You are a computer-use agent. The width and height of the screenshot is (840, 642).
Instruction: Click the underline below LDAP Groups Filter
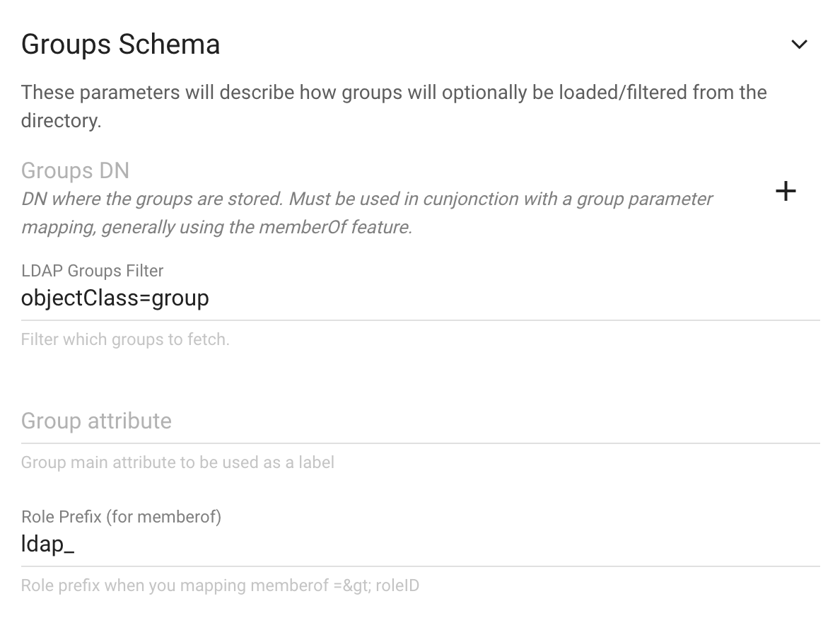click(x=421, y=320)
